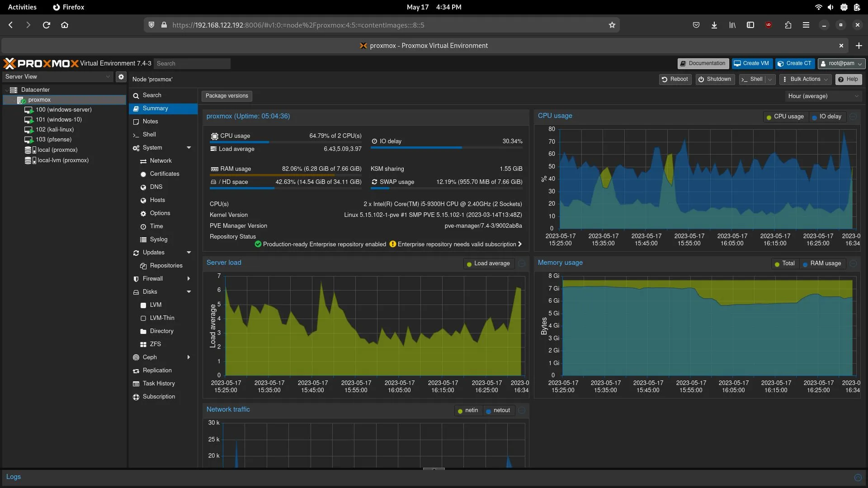
Task: Switch to the Summary tab
Action: pos(155,108)
